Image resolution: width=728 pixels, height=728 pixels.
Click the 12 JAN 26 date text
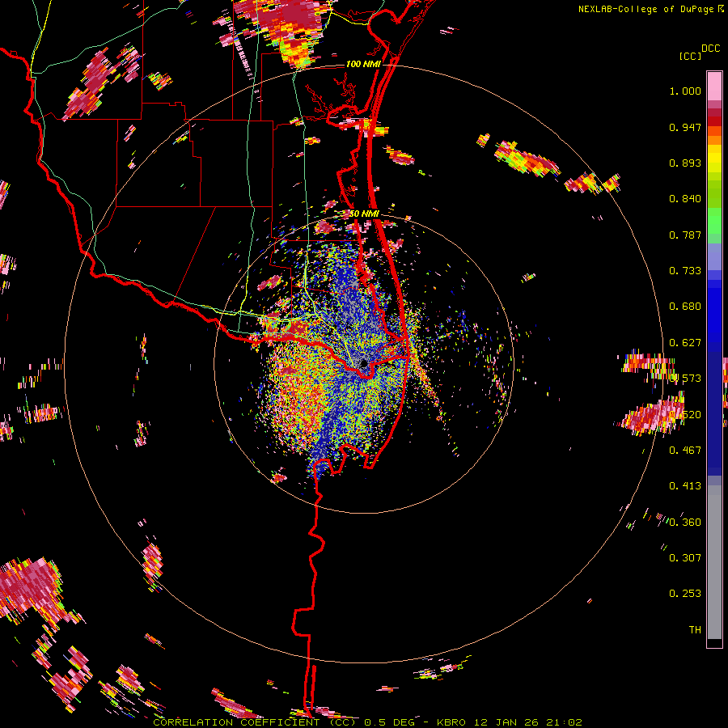coord(507,722)
